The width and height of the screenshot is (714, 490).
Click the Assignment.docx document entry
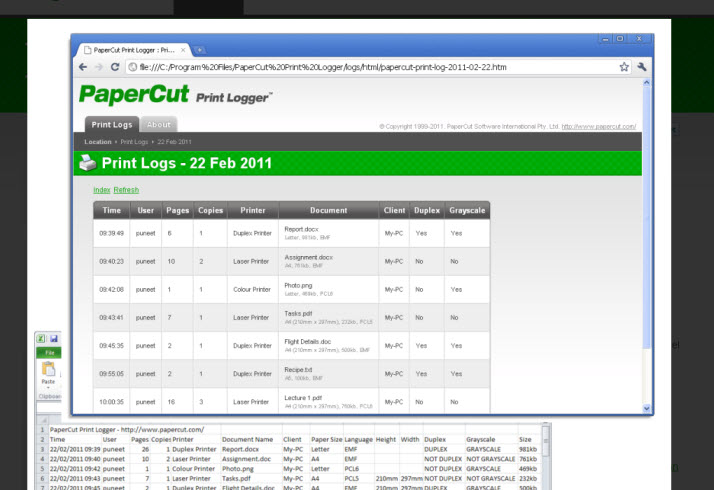309,258
